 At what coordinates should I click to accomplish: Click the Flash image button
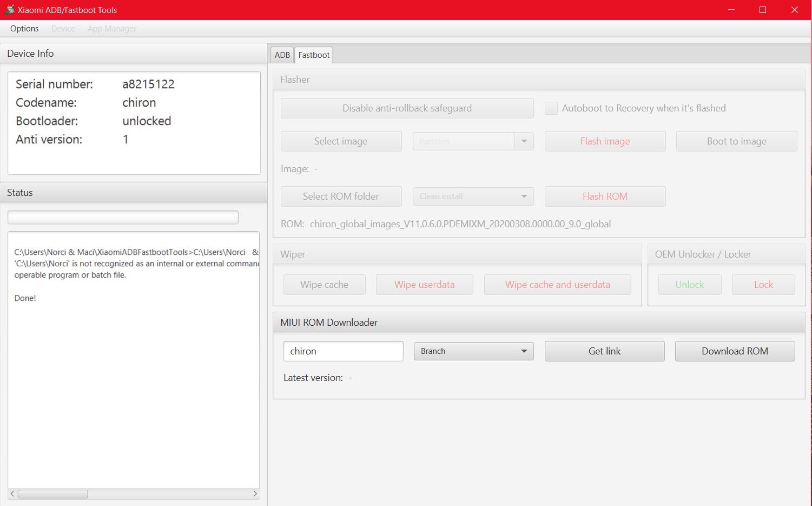click(x=605, y=141)
